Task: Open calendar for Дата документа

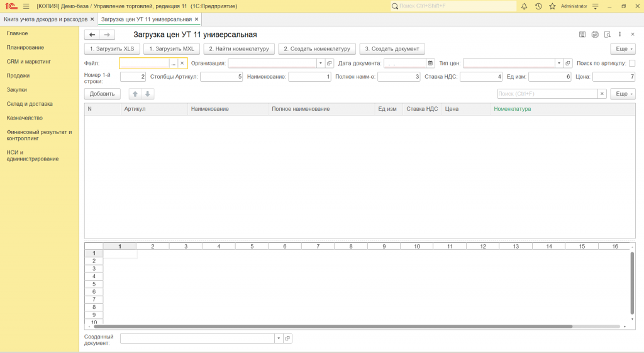Action: tap(430, 64)
